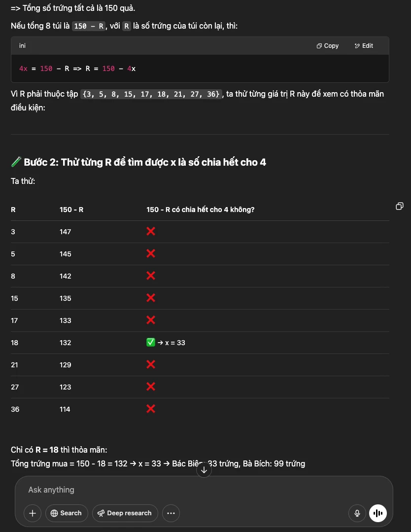Copy the table using its copy icon
The height and width of the screenshot is (532, 411).
click(400, 206)
